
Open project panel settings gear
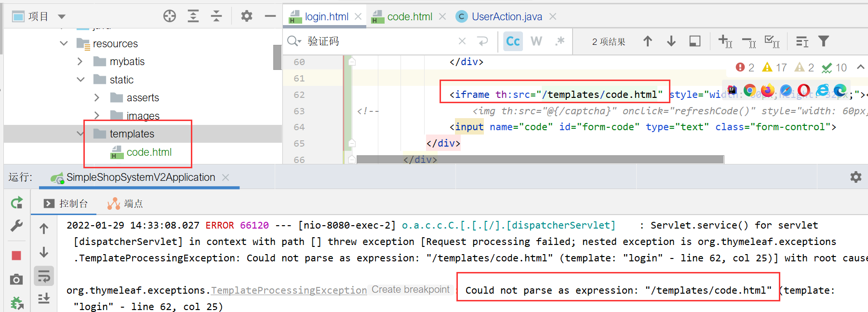tap(247, 16)
